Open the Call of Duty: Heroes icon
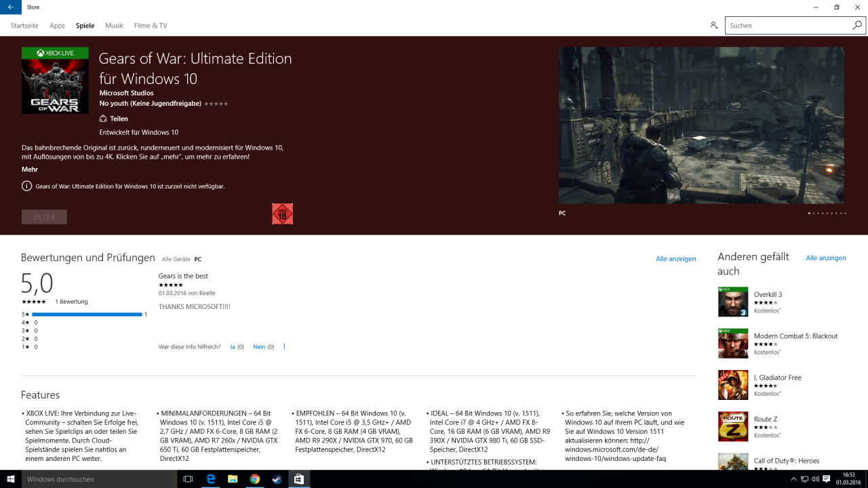This screenshot has width=868, height=488. [x=733, y=462]
